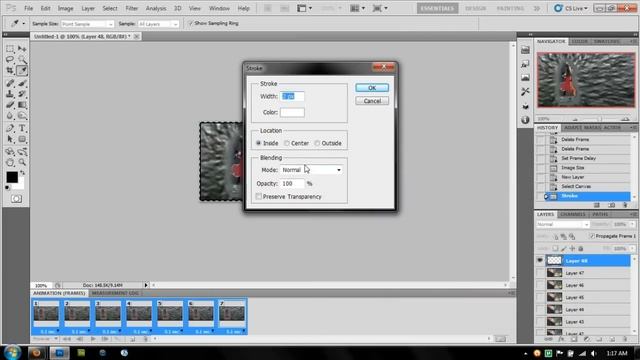Select the Rectangle shape tool

22,139
